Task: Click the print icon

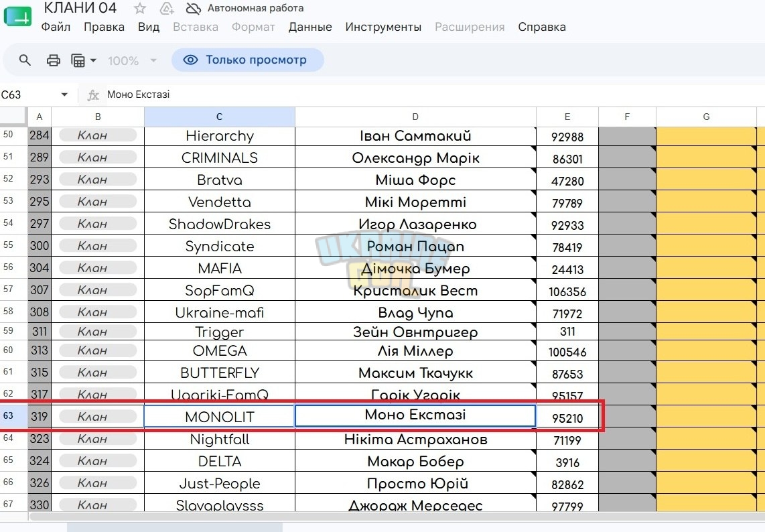Action: pos(53,60)
